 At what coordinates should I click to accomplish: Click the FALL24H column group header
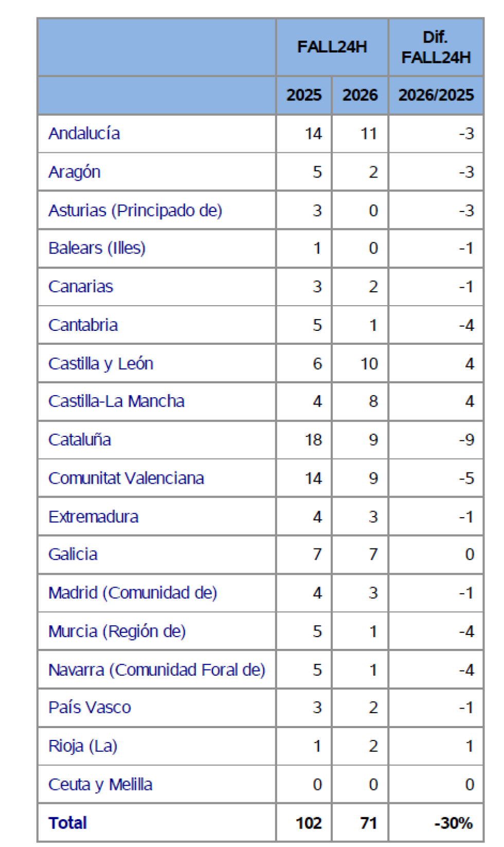click(332, 47)
